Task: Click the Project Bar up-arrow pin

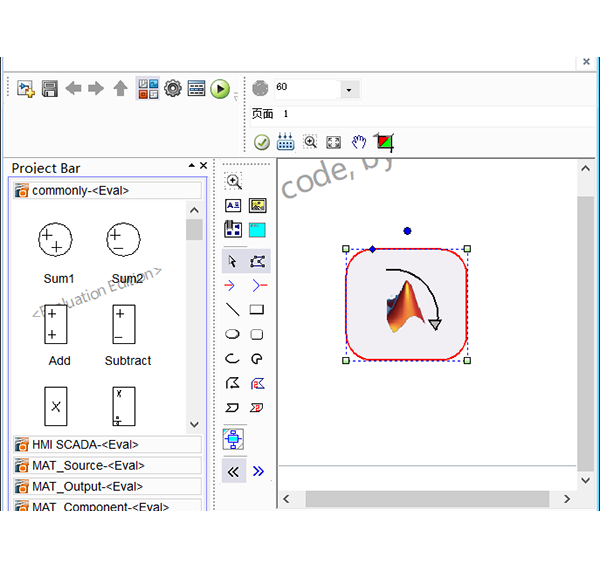Action: 191,165
